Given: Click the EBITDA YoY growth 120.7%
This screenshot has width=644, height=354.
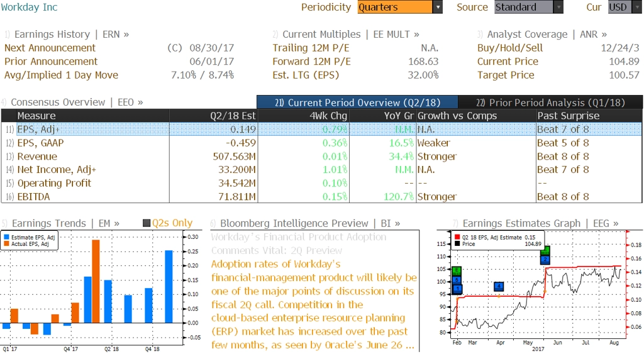Looking at the screenshot, I should pos(398,196).
